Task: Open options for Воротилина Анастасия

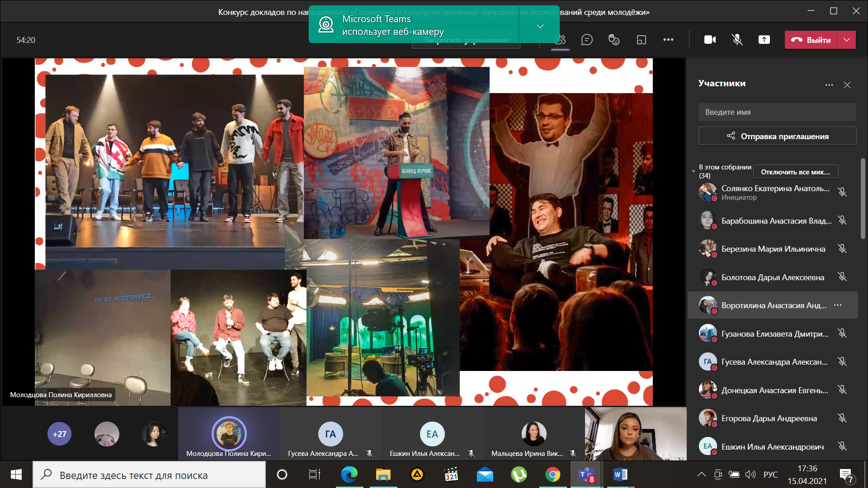Action: click(x=838, y=305)
